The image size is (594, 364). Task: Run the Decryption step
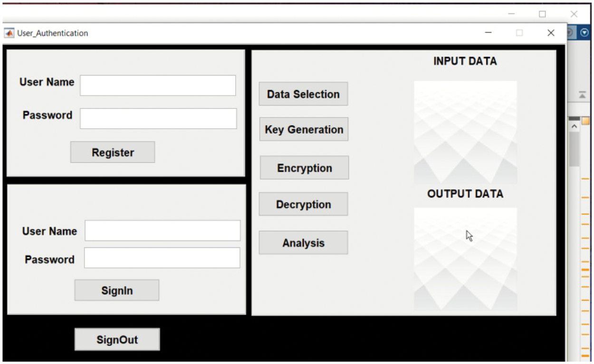tap(303, 205)
